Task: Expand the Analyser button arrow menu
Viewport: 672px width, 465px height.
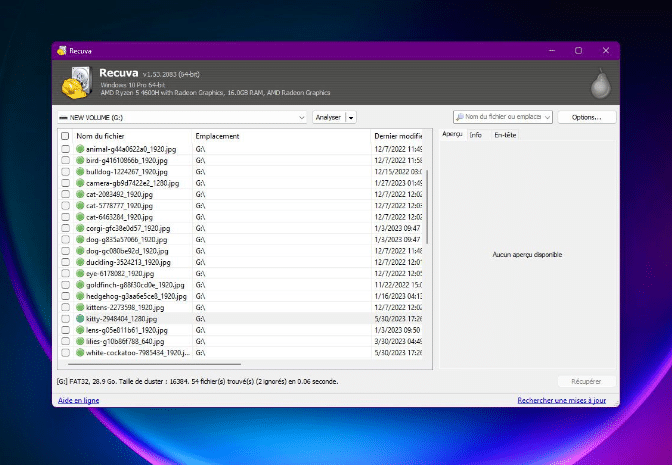Action: click(351, 117)
